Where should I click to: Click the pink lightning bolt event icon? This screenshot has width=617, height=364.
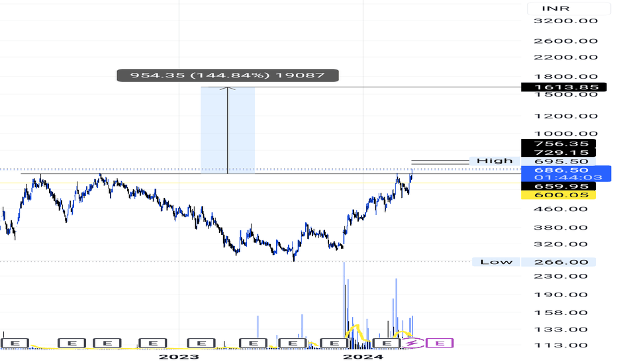click(x=412, y=343)
